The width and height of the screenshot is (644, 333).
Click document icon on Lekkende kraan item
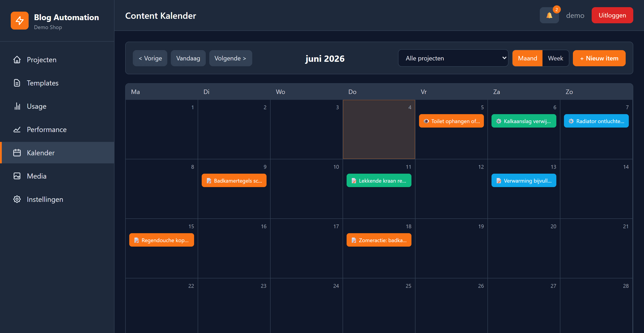[x=354, y=181]
